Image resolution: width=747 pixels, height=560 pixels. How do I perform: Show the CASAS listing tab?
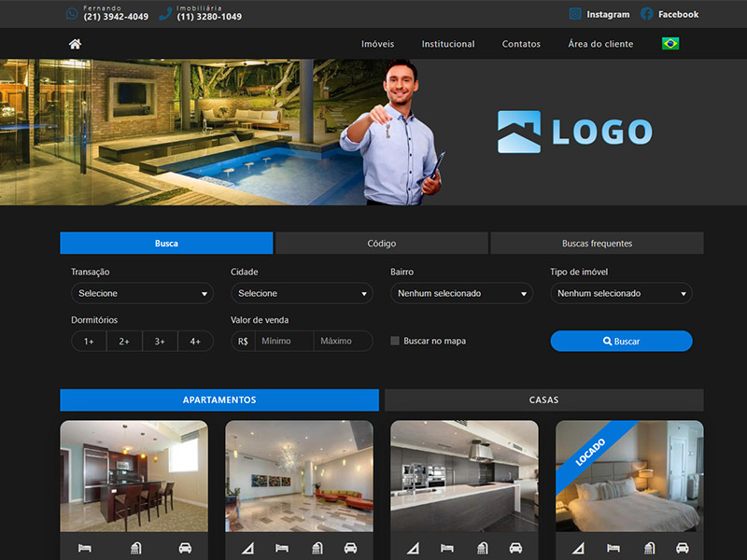pos(544,400)
